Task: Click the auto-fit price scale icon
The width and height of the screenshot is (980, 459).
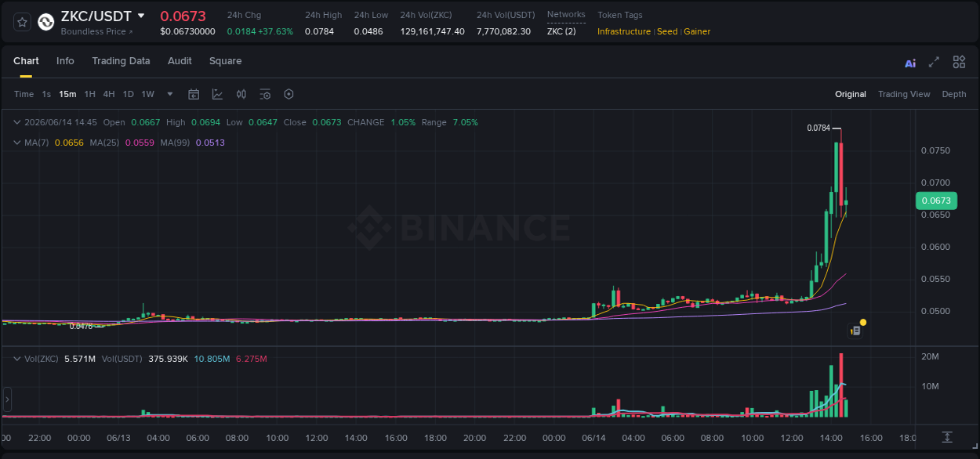Action: point(947,436)
